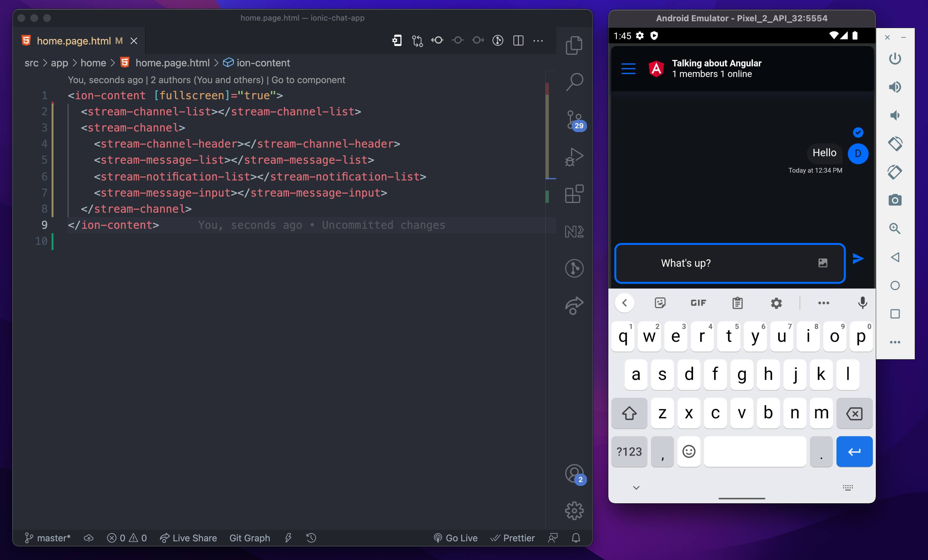
Task: Start voice input with the microphone icon
Action: (863, 303)
